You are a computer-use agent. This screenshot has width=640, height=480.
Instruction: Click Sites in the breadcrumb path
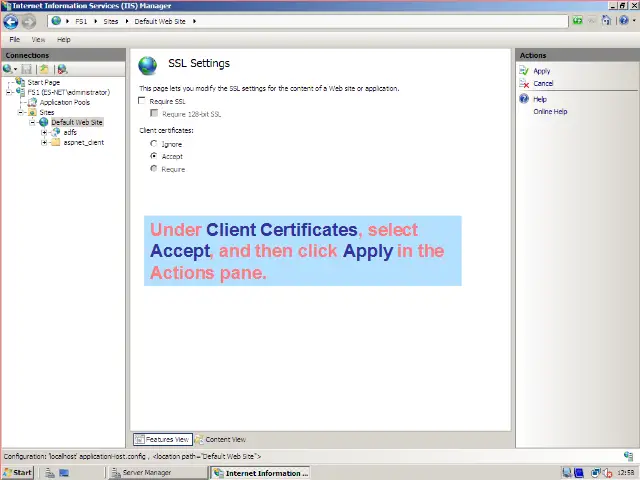[111, 21]
